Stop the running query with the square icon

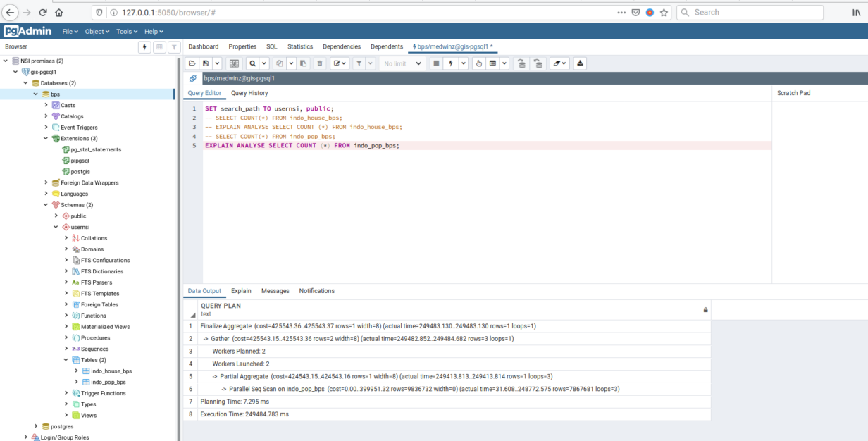438,63
